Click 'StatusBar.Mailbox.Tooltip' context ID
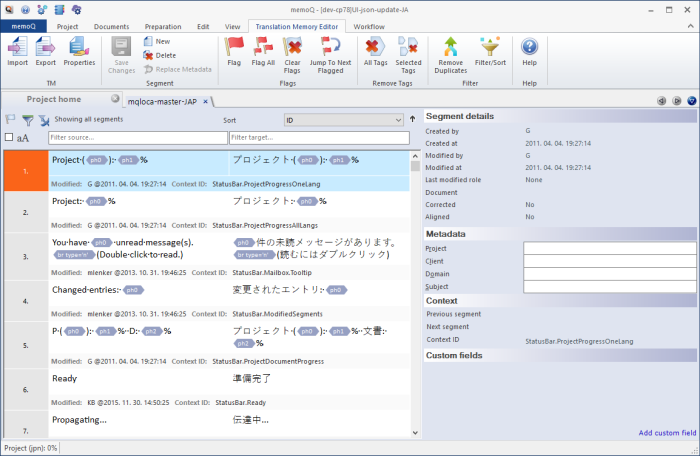This screenshot has height=456, width=700. point(272,272)
